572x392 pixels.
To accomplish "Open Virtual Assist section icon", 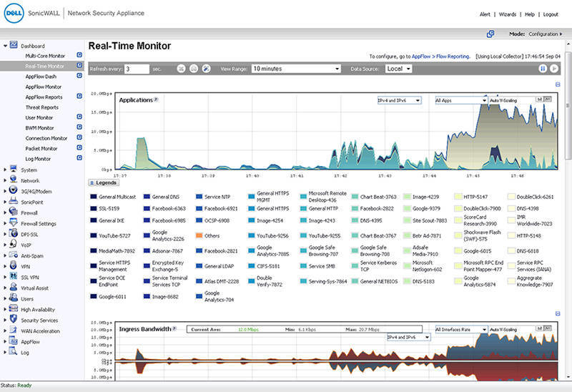I will click(14, 288).
